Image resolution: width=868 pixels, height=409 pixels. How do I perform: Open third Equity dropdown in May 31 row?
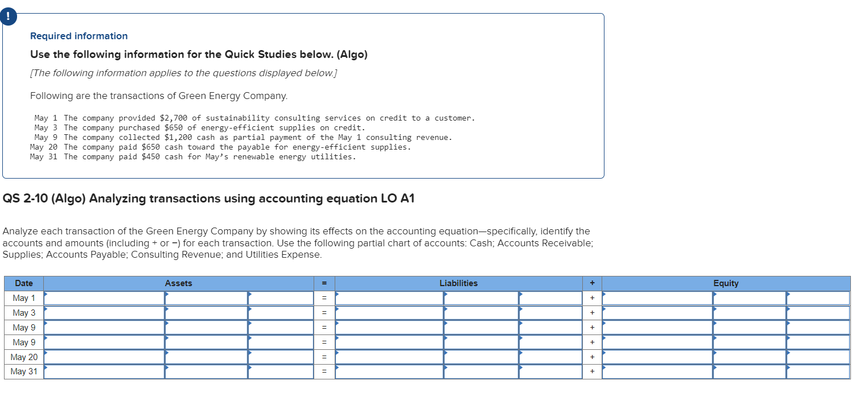coord(818,372)
